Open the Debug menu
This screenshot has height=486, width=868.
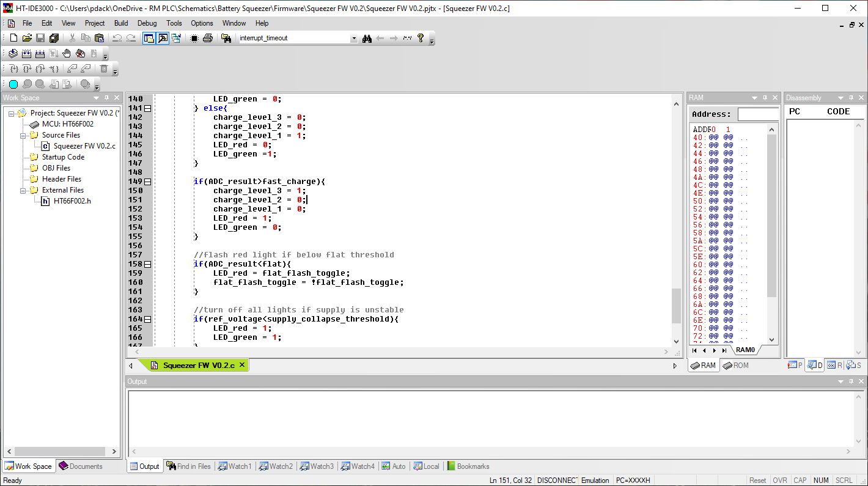tap(147, 23)
